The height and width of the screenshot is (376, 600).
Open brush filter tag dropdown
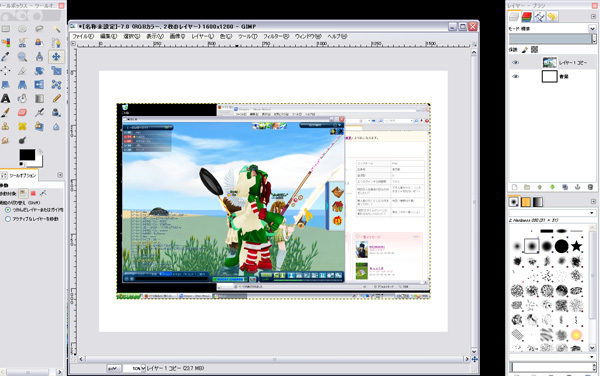pyautogui.click(x=592, y=213)
